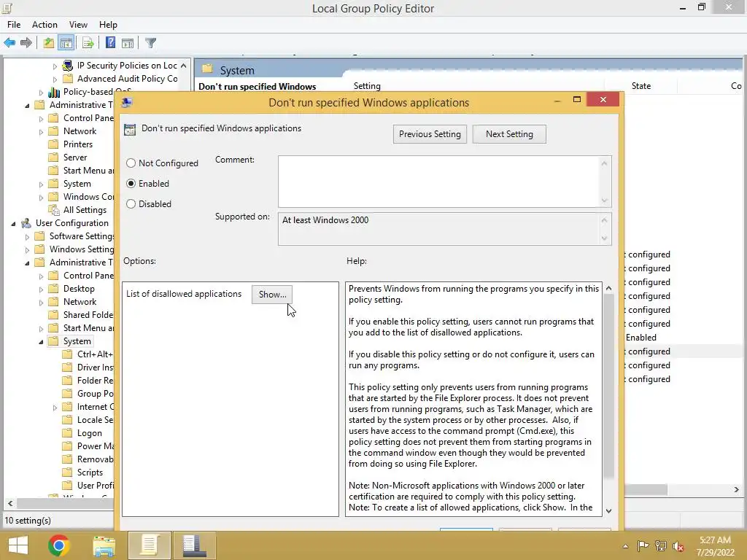This screenshot has height=560, width=747.
Task: Click the User Configuration node icon
Action: click(26, 223)
